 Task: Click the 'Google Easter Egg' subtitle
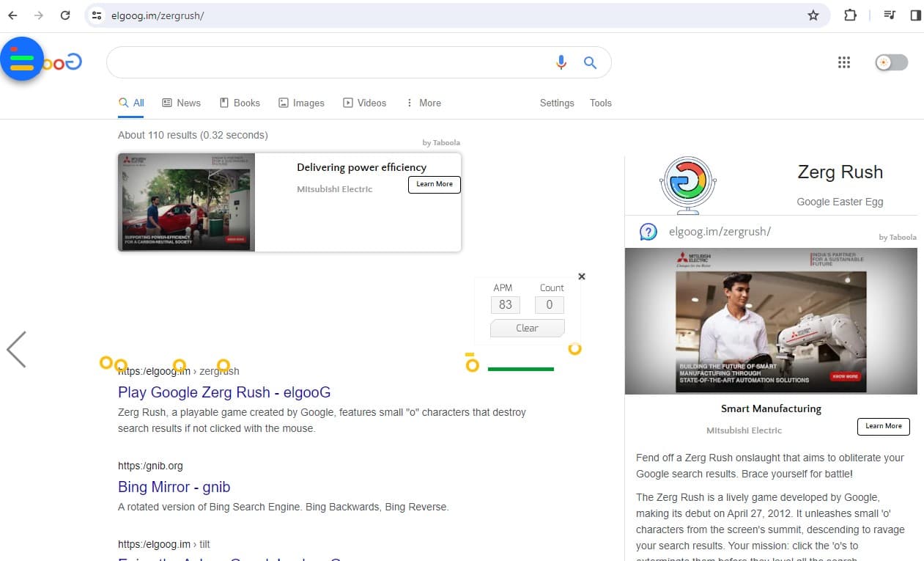(840, 202)
